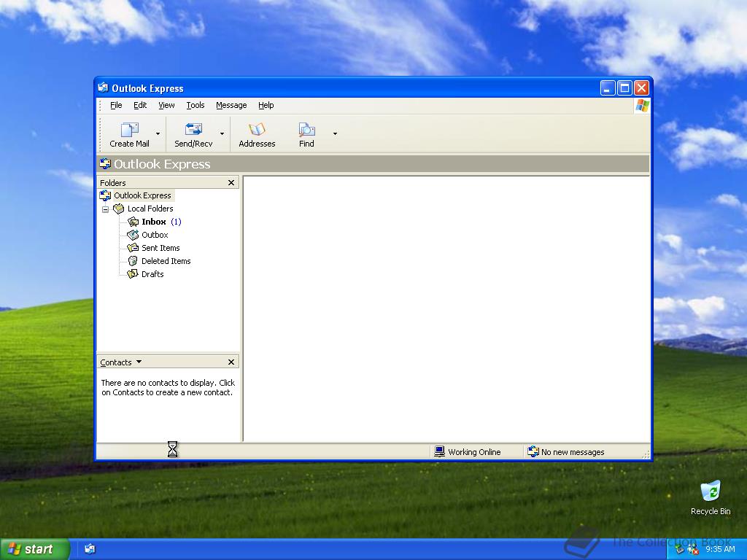Click the Inbox folder icon
Screen dimensions: 747x560
[133, 222]
